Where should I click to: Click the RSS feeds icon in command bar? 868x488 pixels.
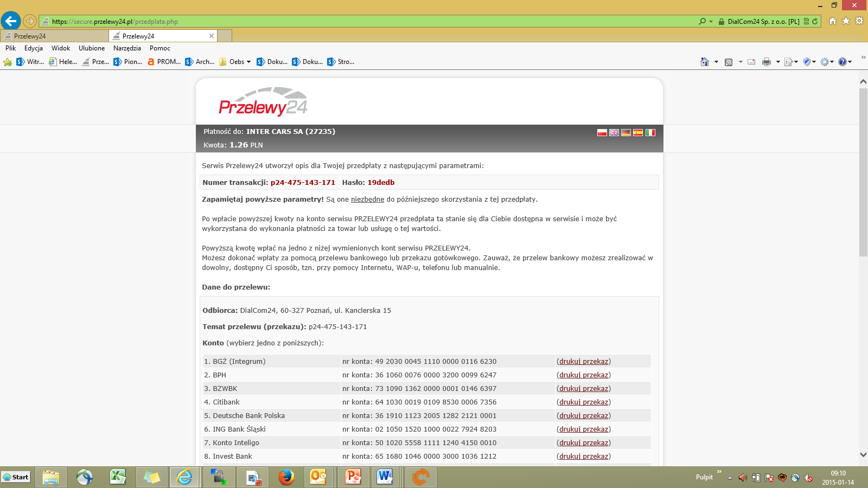click(729, 62)
